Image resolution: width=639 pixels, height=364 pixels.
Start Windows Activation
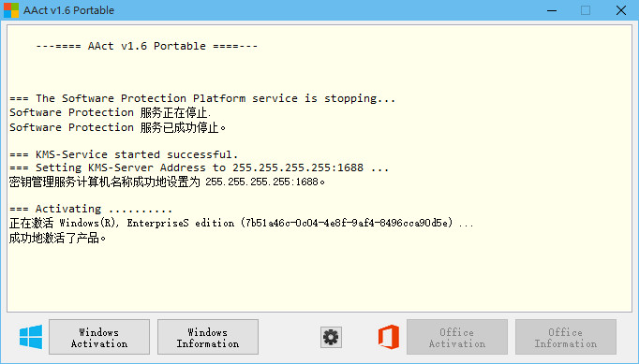99,337
